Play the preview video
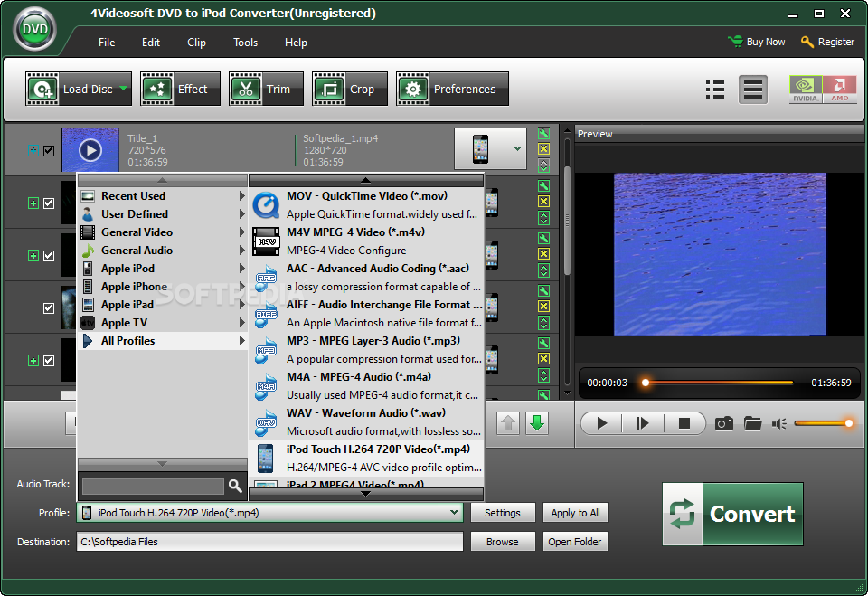This screenshot has height=596, width=868. click(x=602, y=424)
